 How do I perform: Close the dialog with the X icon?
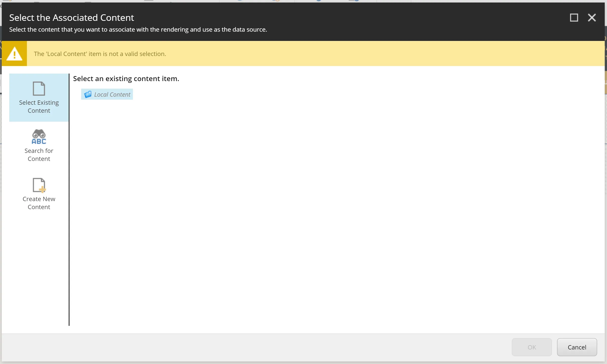tap(592, 18)
